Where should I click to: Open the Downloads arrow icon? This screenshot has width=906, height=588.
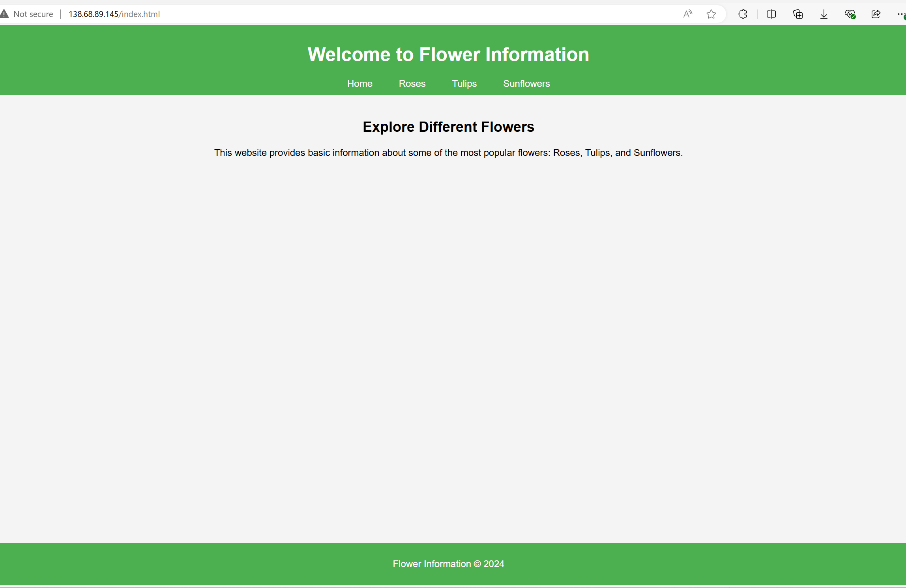coord(824,14)
